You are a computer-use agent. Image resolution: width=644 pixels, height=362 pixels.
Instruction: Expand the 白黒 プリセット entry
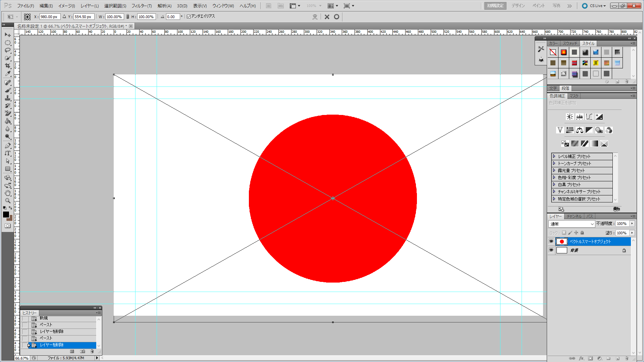(554, 184)
